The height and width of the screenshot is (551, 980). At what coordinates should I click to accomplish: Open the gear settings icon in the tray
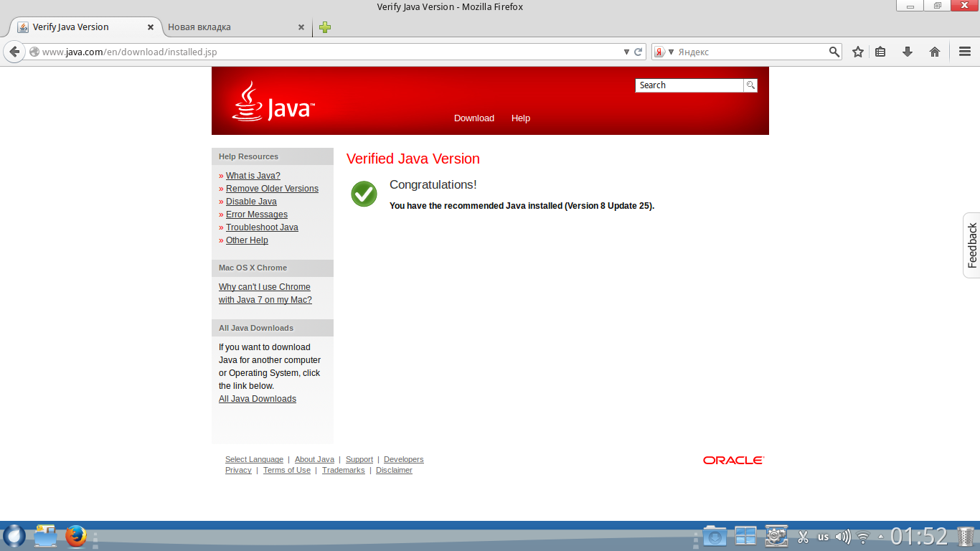click(x=776, y=536)
